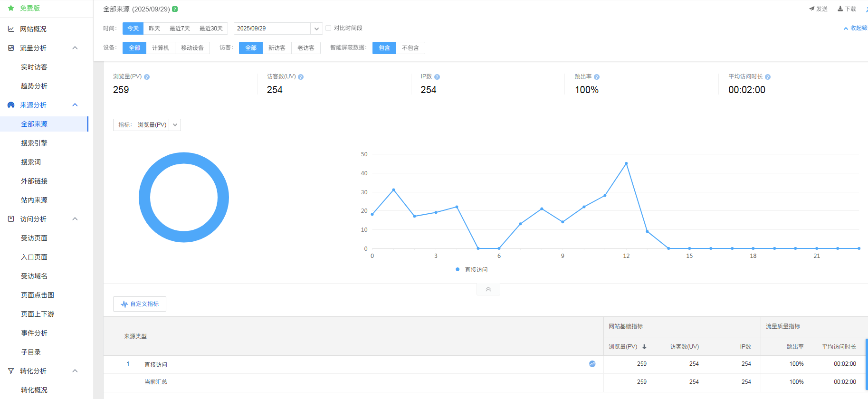Image resolution: width=868 pixels, height=399 pixels.
Task: Click the green star icon beside 免费版
Action: click(11, 8)
